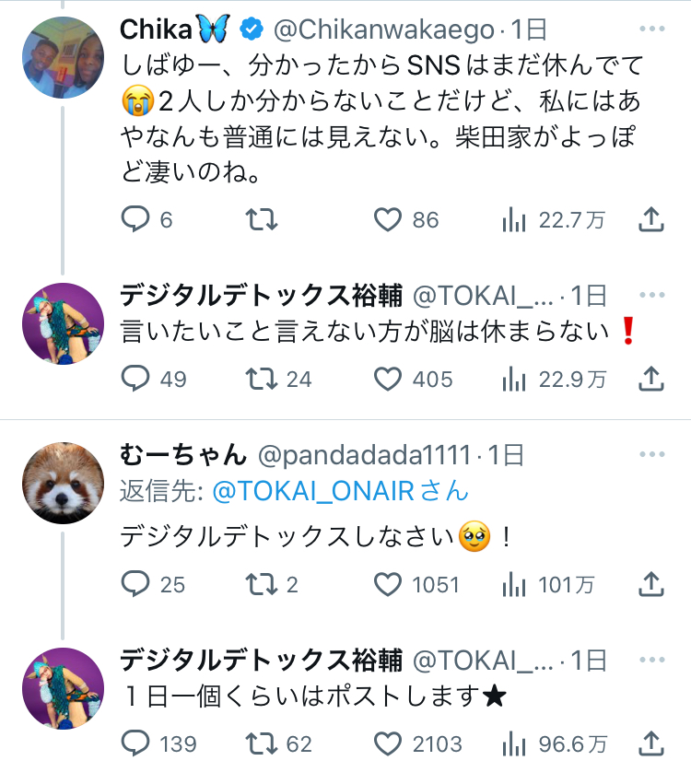
Task: Open more options on the last post
Action: click(x=651, y=661)
